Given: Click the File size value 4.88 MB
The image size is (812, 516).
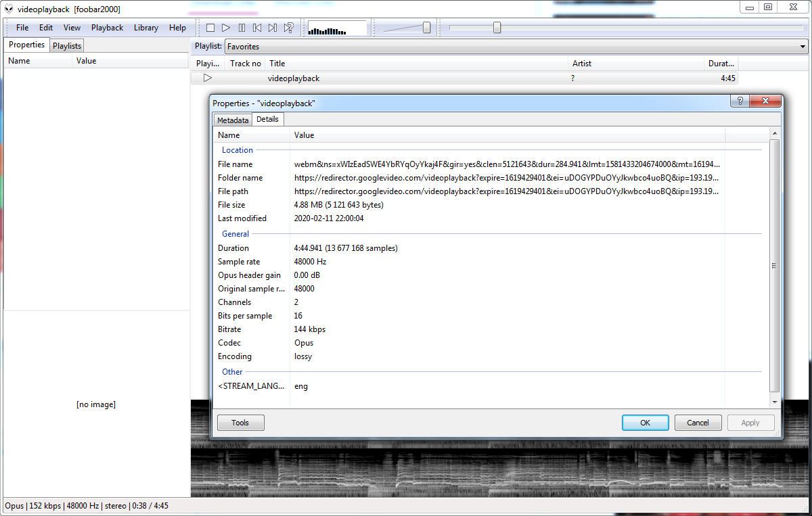Looking at the screenshot, I should (339, 205).
